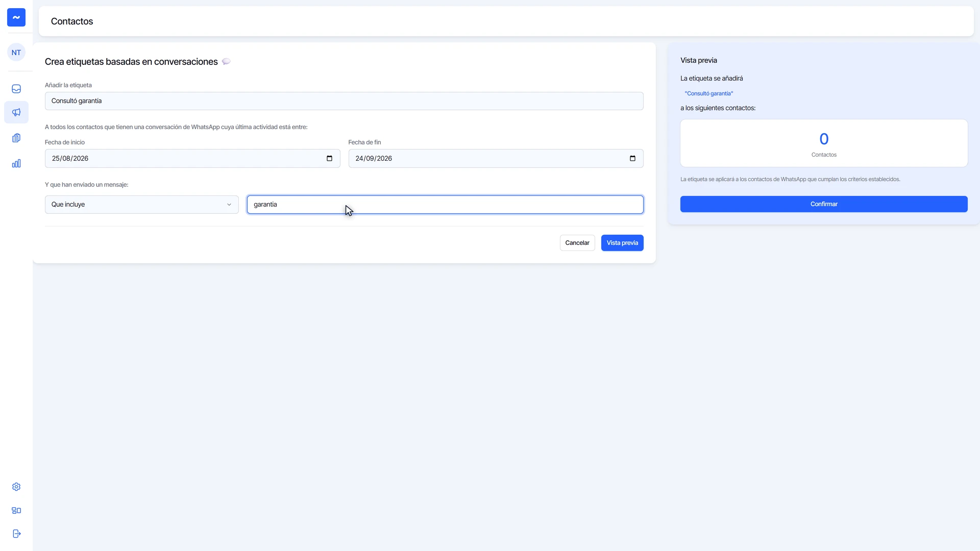
Task: Expand the 'Que incluye' dropdown
Action: coord(141,205)
